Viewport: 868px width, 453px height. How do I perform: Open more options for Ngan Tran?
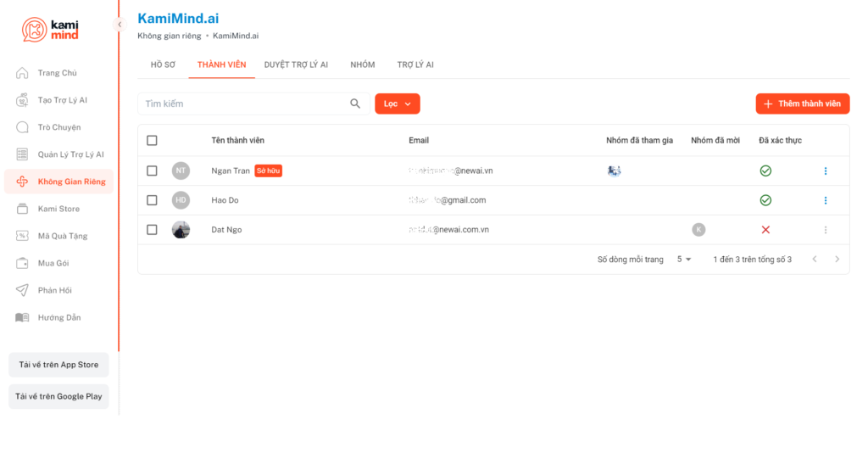point(826,171)
